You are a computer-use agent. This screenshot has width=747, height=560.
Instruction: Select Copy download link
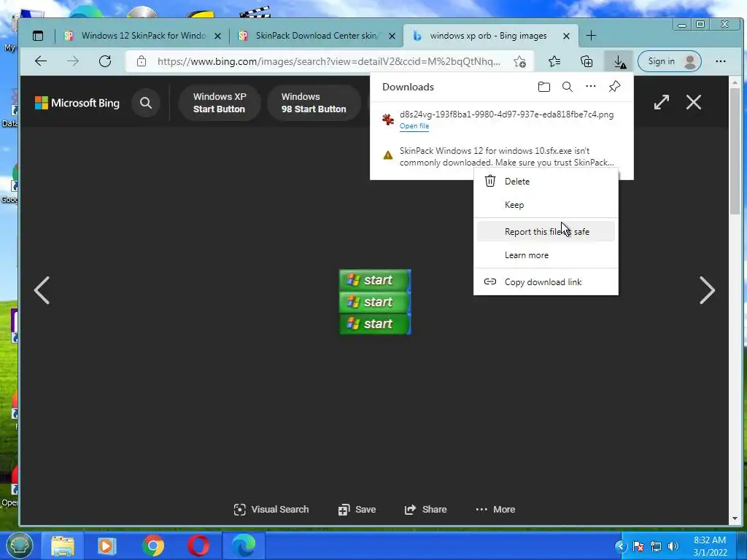546,282
